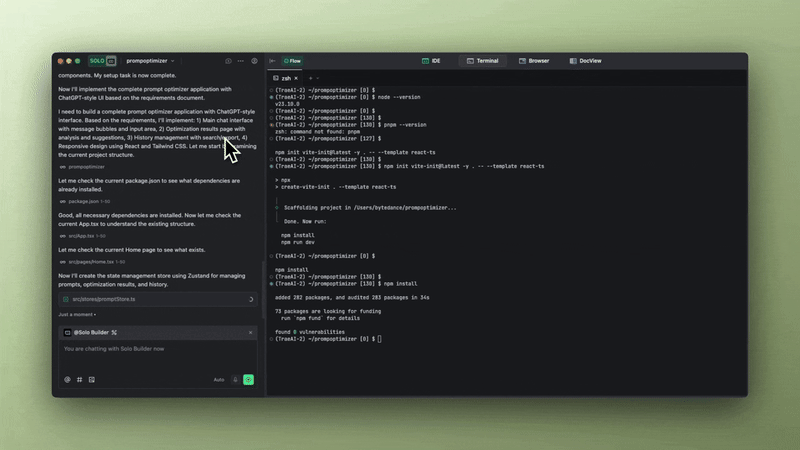This screenshot has height=450, width=800.
Task: Click the @ mention icon in chat input
Action: [x=67, y=380]
